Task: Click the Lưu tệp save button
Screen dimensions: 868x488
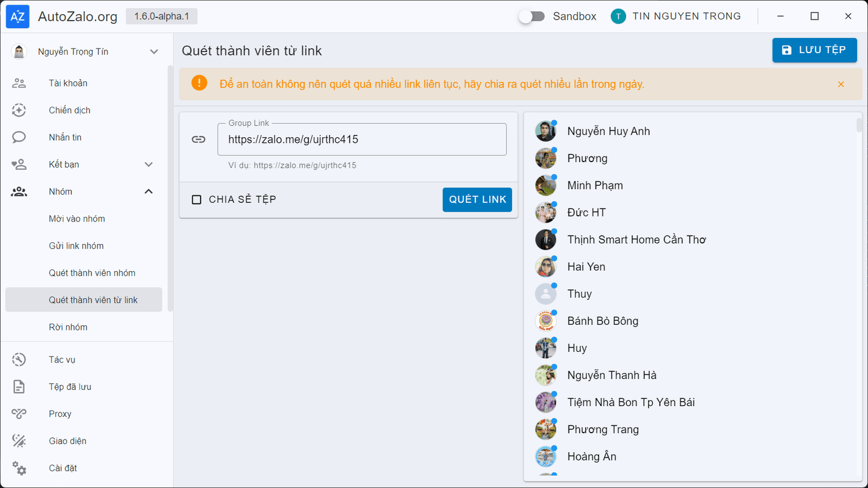Action: point(814,50)
